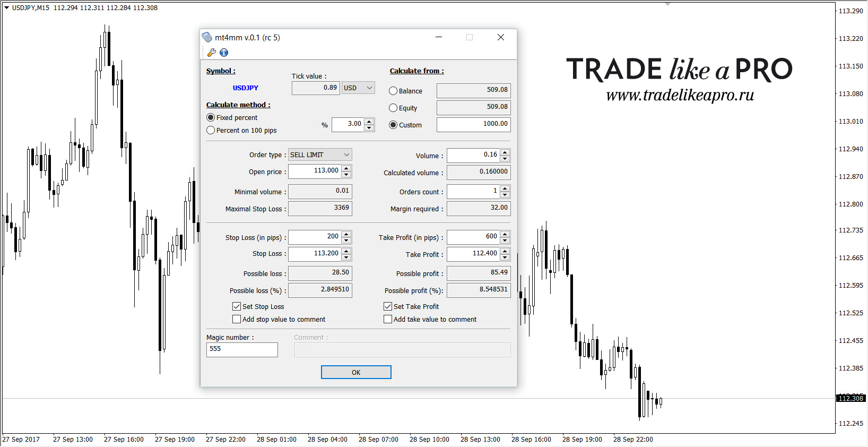Viewport: 868px width, 447px height.
Task: Increase the Open price spinner
Action: tap(346, 168)
